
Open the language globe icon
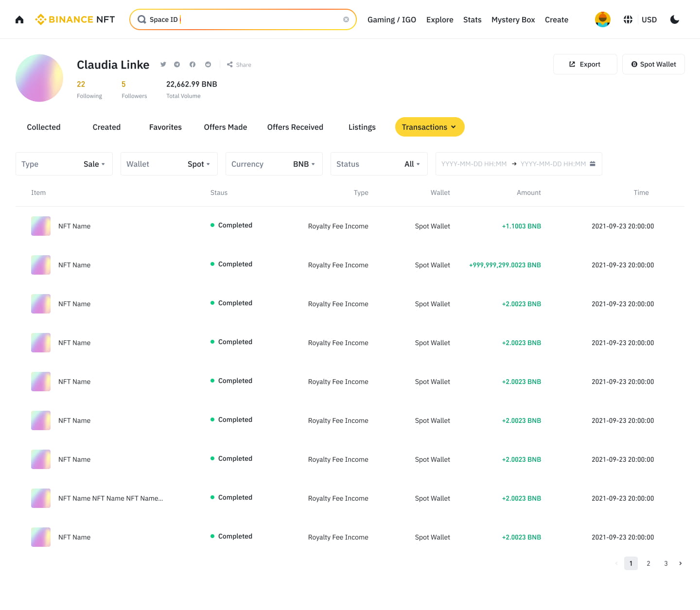pos(628,19)
